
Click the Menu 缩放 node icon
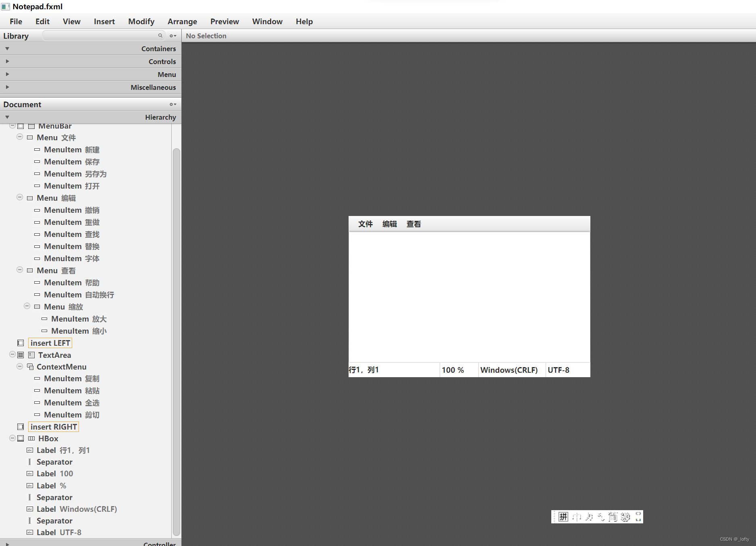[37, 307]
